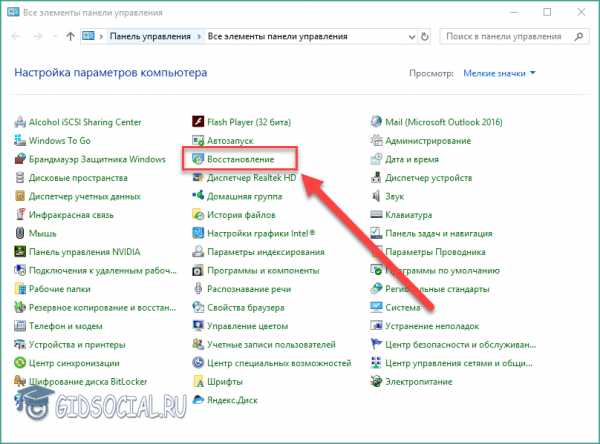This screenshot has width=600, height=444.
Task: Click the Панель управления breadcrumb
Action: (150, 37)
